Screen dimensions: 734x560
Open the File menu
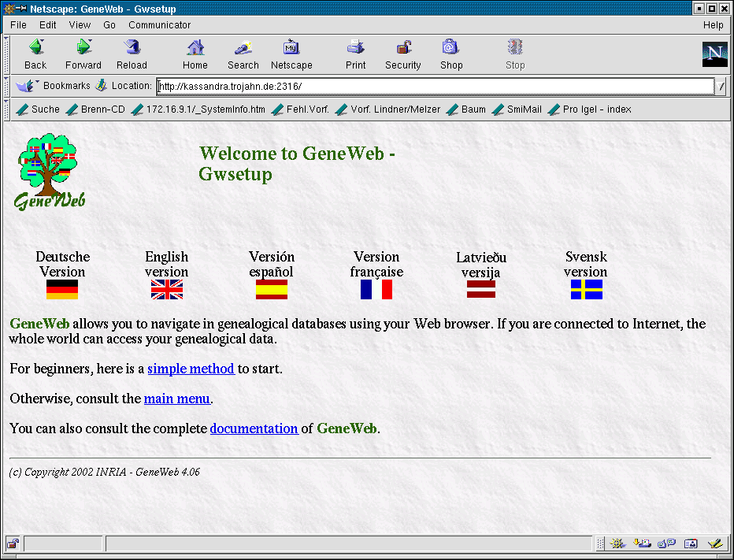click(19, 25)
